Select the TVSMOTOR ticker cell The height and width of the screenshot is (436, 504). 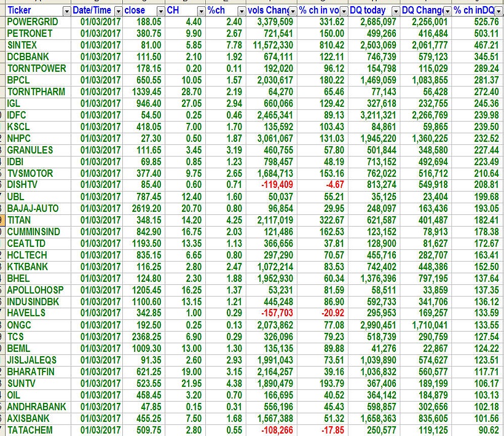click(38, 173)
